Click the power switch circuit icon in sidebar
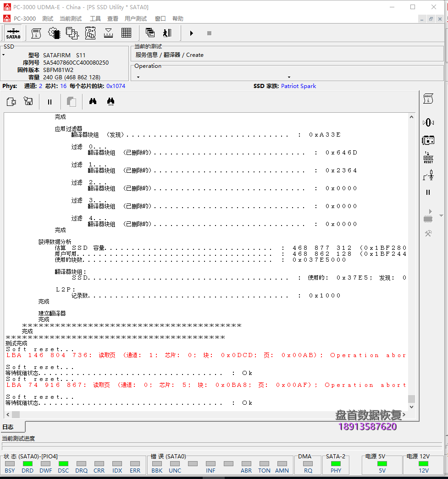Image resolution: width=448 pixels, height=479 pixels. coord(428,175)
